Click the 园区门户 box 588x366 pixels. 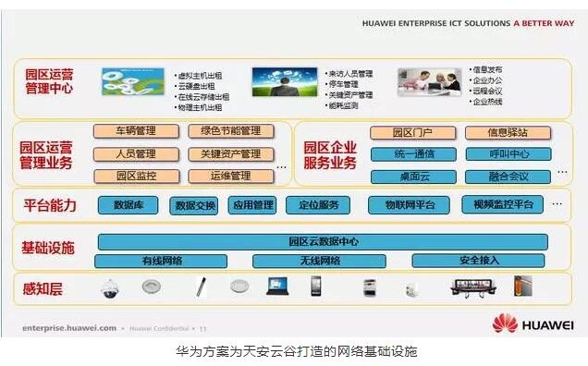(413, 133)
